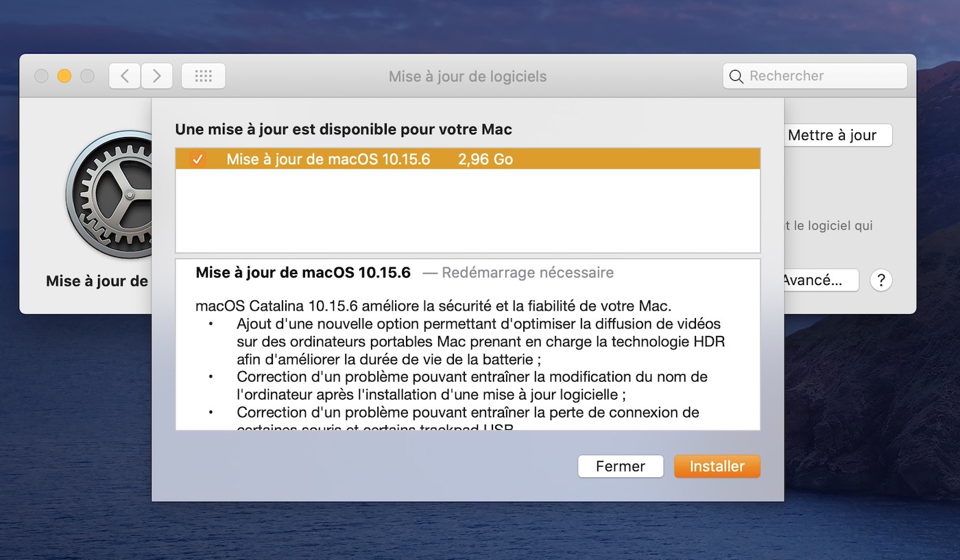Click the bullet about modification du nom de l'ordinateur
960x560 pixels.
coord(472,386)
